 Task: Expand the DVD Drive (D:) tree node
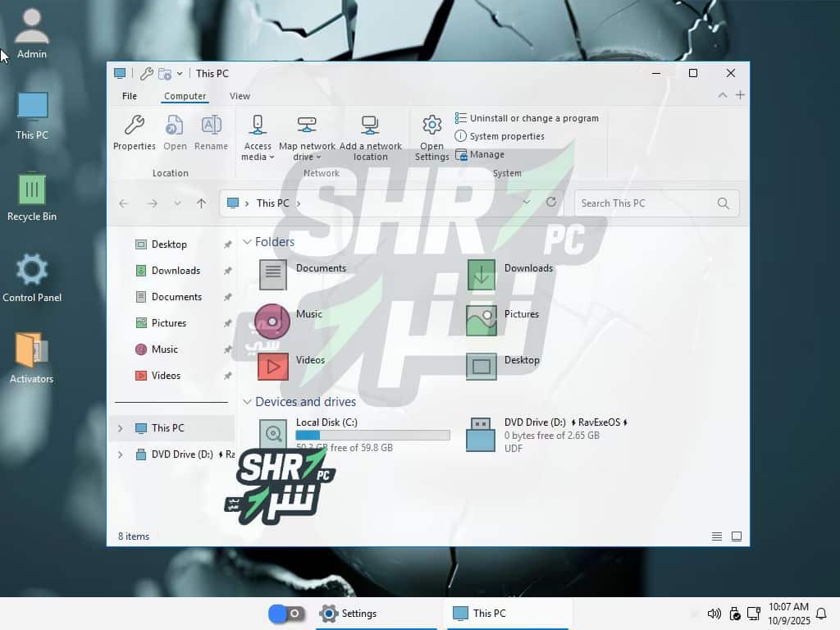click(120, 454)
